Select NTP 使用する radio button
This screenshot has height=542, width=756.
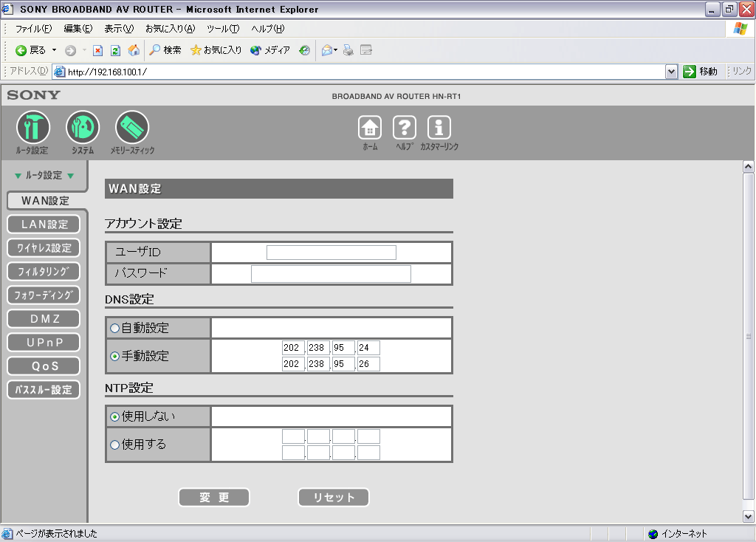[114, 445]
